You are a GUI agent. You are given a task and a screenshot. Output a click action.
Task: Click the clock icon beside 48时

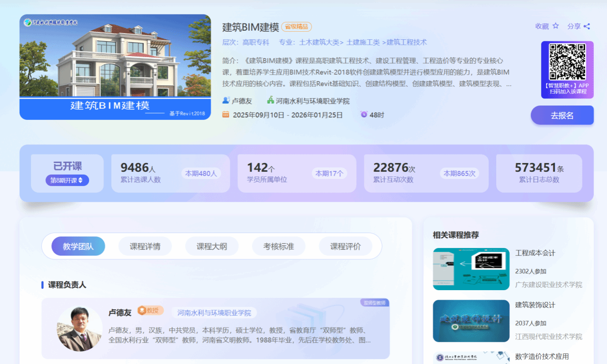point(364,115)
